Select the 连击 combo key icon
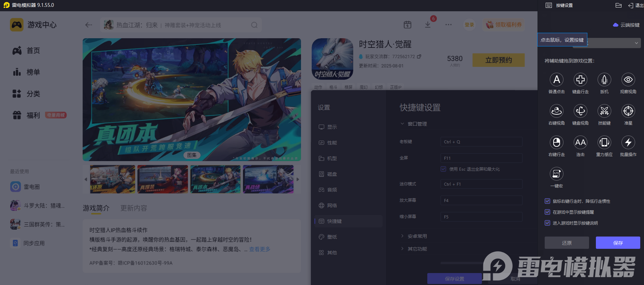The image size is (644, 285). tap(580, 142)
